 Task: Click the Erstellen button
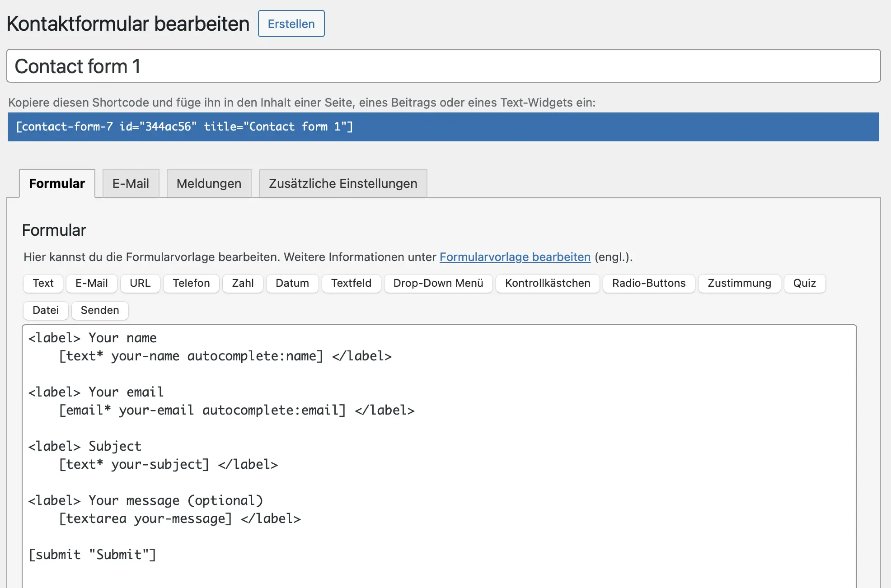(291, 23)
